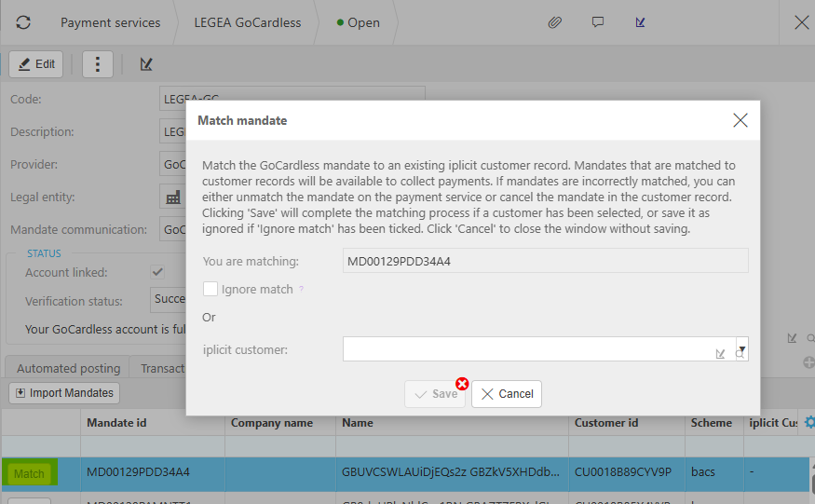This screenshot has width=815, height=504.
Task: Open the comments speech bubble icon
Action: [x=598, y=22]
